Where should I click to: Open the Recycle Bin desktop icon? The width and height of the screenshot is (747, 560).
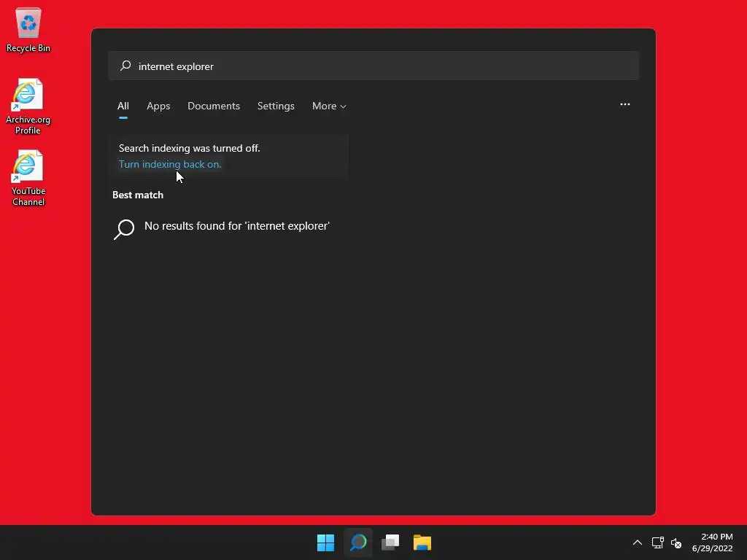pyautogui.click(x=28, y=29)
